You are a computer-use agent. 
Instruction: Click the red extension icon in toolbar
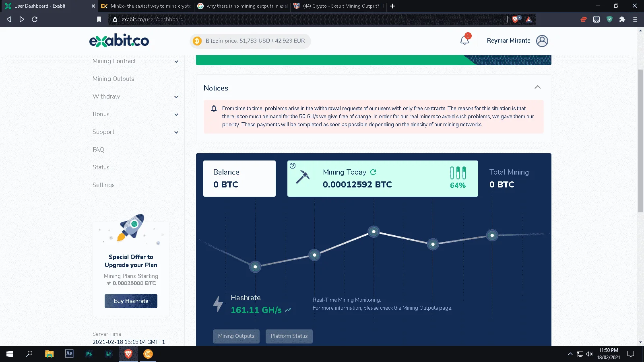click(584, 19)
